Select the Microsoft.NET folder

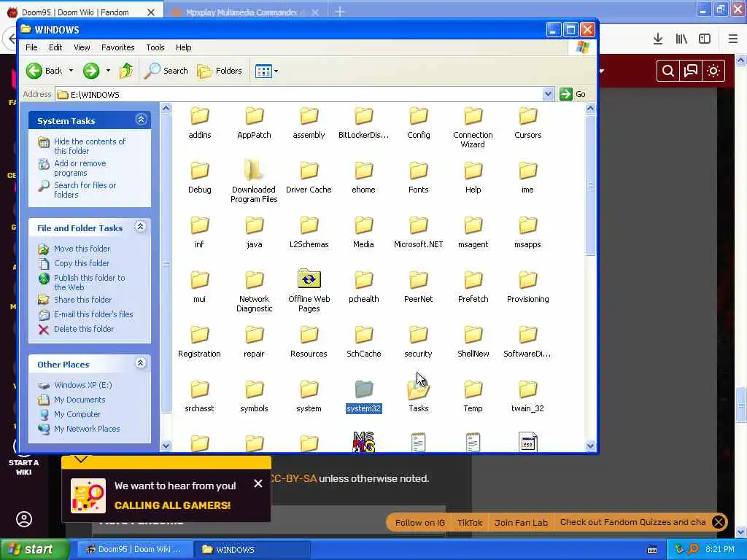(x=418, y=233)
